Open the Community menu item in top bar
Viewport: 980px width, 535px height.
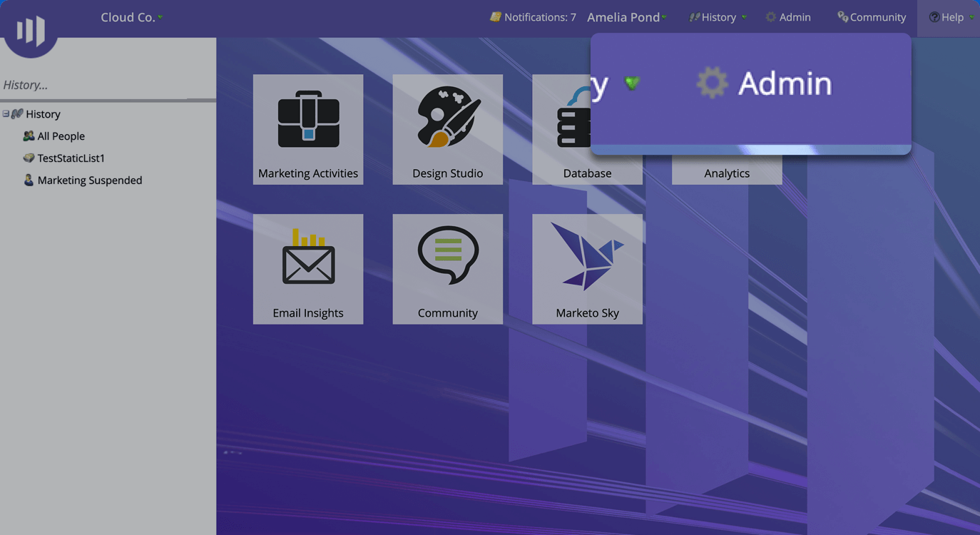click(x=872, y=17)
